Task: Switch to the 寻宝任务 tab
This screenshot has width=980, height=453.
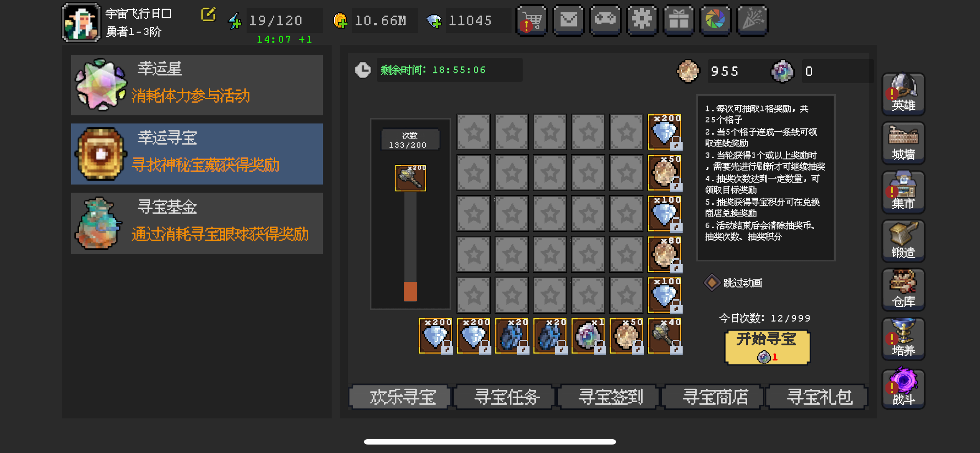Action: click(x=506, y=397)
